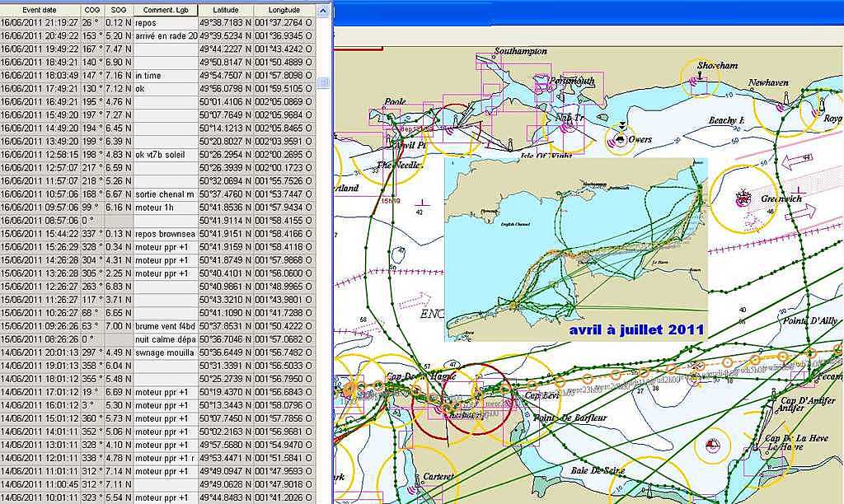Click the SOG value 7.47 N
Viewport: 844px width, 504px height.
pos(119,49)
